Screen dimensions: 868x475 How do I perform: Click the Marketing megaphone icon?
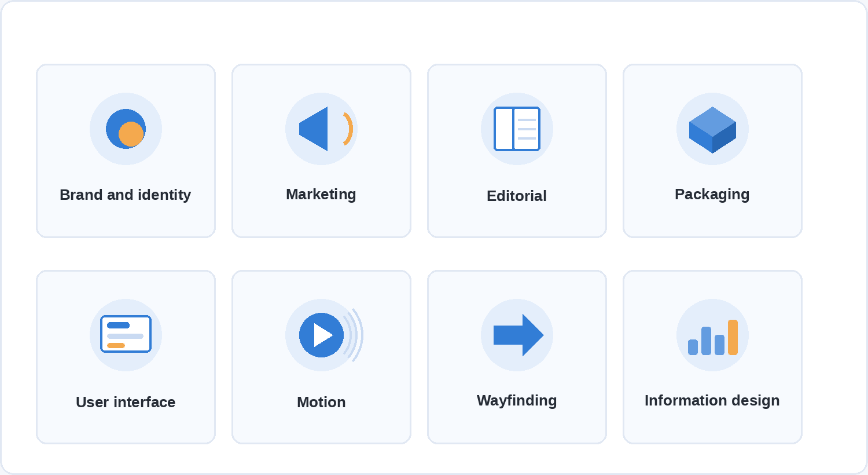(321, 129)
